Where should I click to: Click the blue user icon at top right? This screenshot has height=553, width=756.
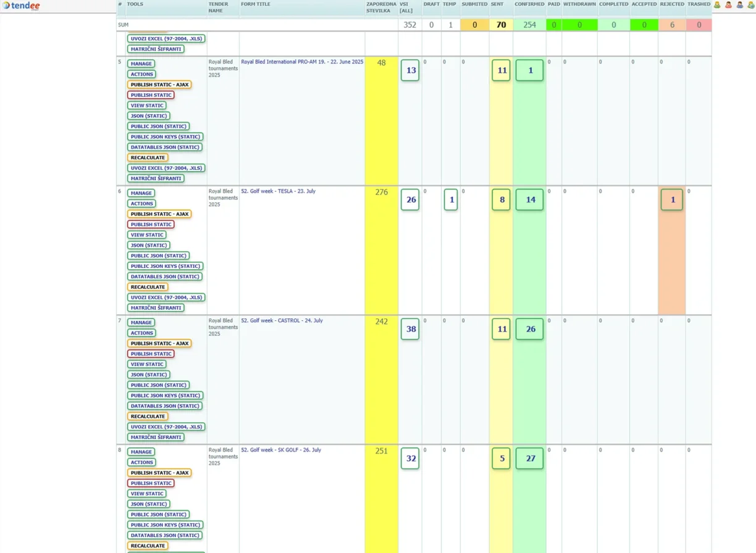click(x=739, y=5)
